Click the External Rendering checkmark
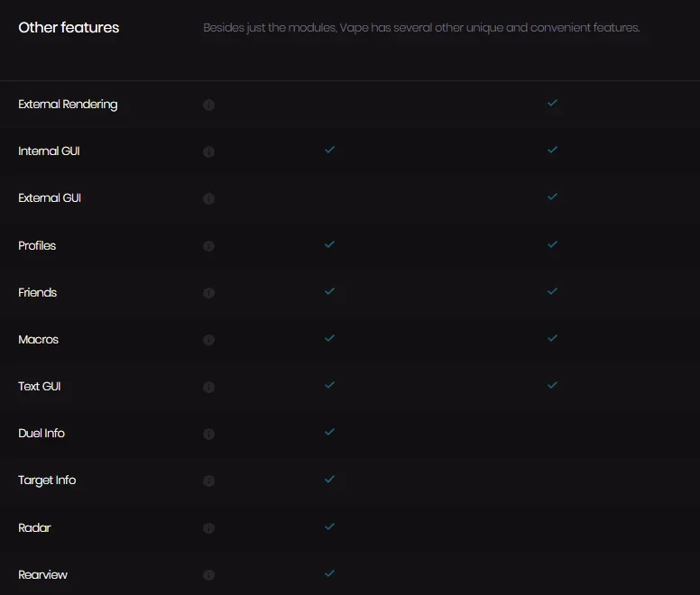The width and height of the screenshot is (700, 595). pyautogui.click(x=552, y=103)
